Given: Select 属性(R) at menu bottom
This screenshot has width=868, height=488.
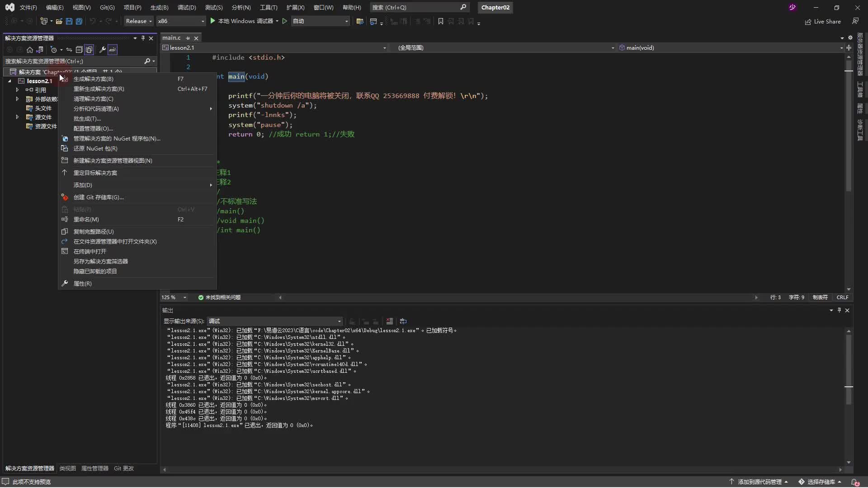Looking at the screenshot, I should click(137, 283).
